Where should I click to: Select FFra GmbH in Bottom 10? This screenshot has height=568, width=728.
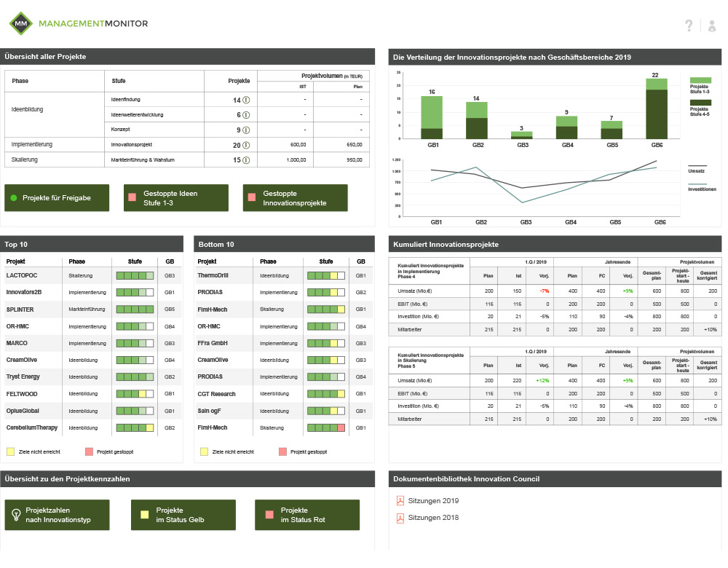pyautogui.click(x=213, y=343)
